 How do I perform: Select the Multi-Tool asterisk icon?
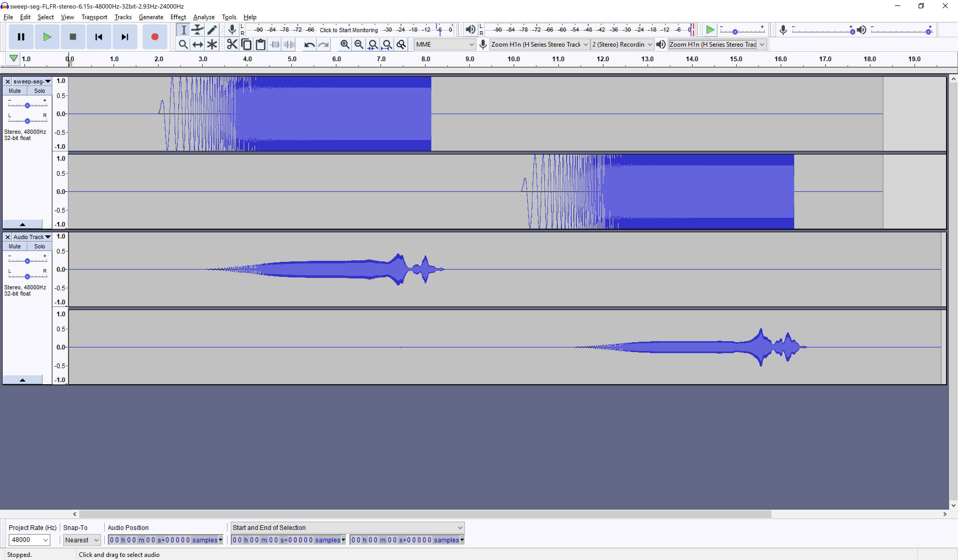pyautogui.click(x=212, y=45)
